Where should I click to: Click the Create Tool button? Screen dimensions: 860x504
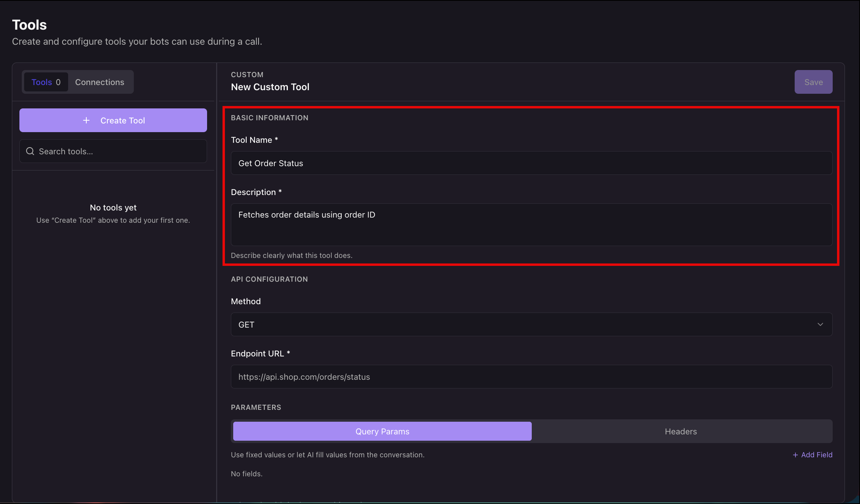[113, 120]
